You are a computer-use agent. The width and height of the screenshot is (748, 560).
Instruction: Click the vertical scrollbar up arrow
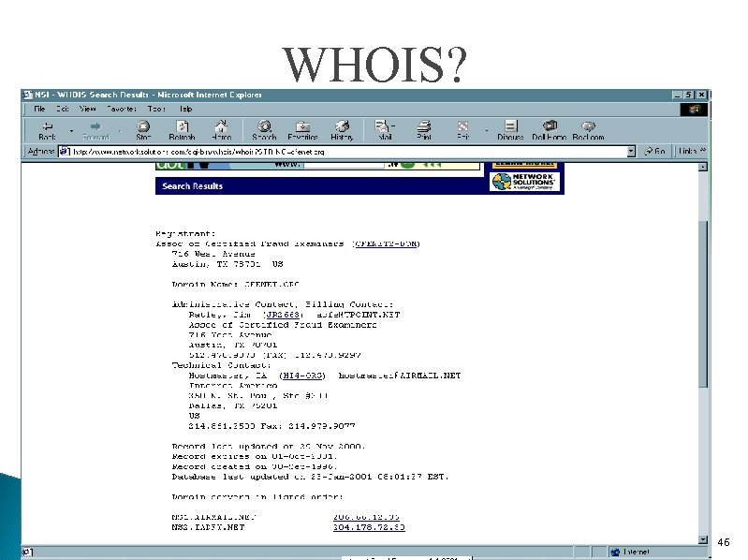pyautogui.click(x=703, y=167)
